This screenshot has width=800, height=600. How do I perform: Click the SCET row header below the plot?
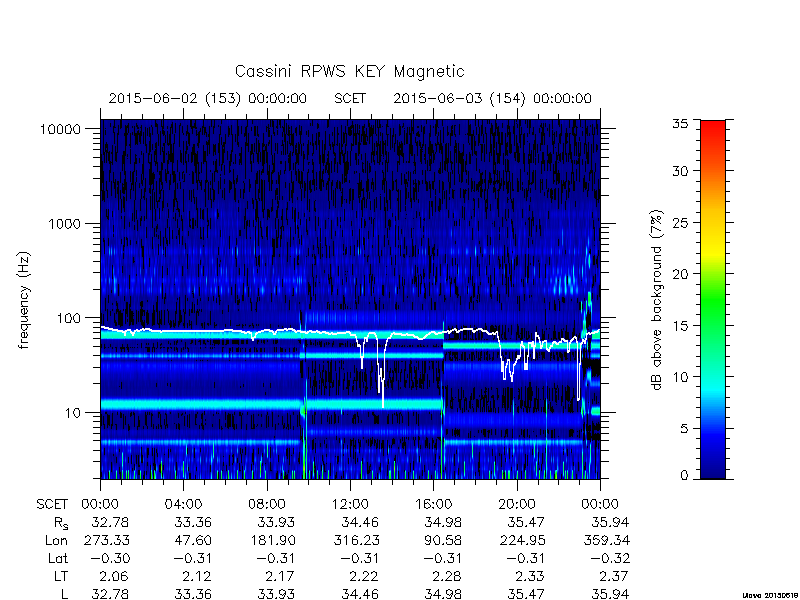(x=52, y=505)
